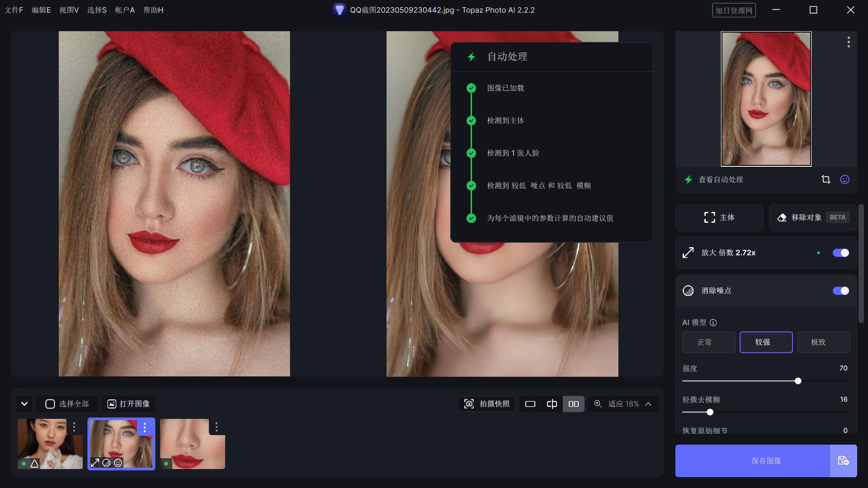
Task: Open the 文件F menu
Action: [x=14, y=10]
